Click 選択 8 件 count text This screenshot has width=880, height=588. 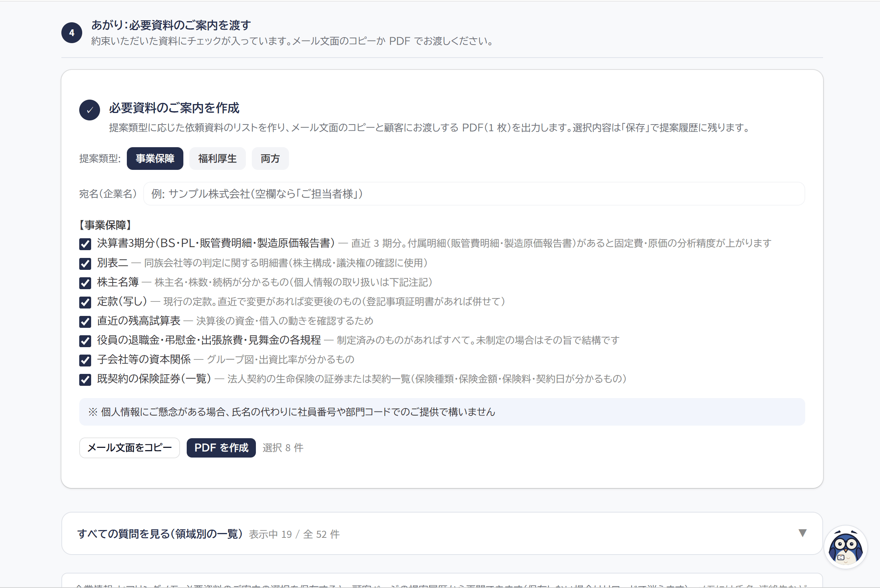coord(283,448)
